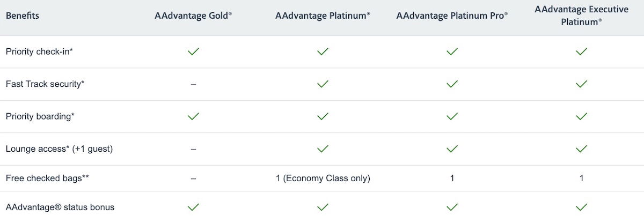Viewport: 644px width, 223px height.
Task: Click status bonus checkmark under AAdvantage Platinum Pro
Action: [x=452, y=207]
